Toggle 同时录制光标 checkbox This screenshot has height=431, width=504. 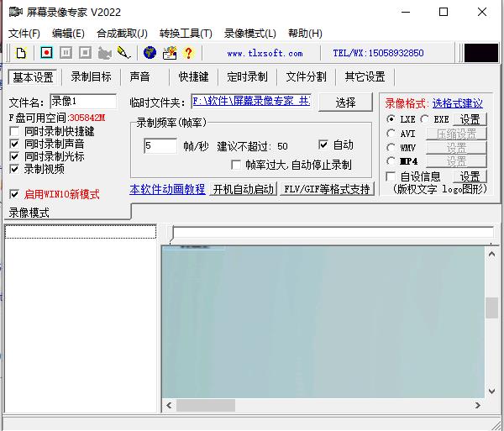[x=14, y=156]
